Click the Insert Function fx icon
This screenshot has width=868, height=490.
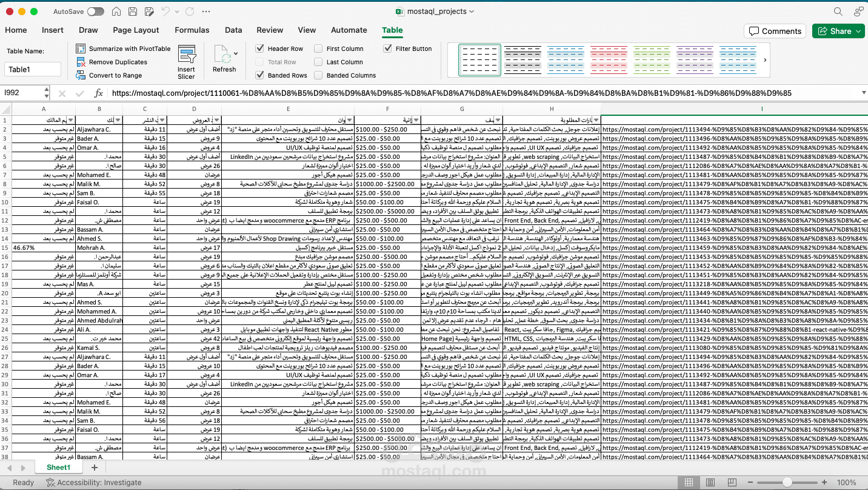coord(99,93)
